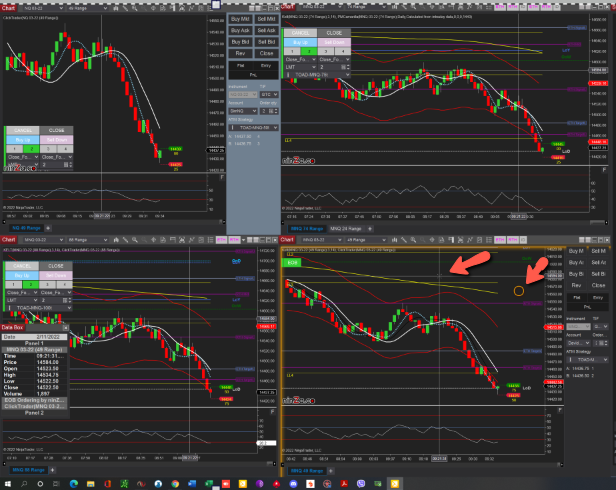Screen dimensions: 616x490
Task: Select quantity 1 in top-left chart order panel
Action: 15,149
